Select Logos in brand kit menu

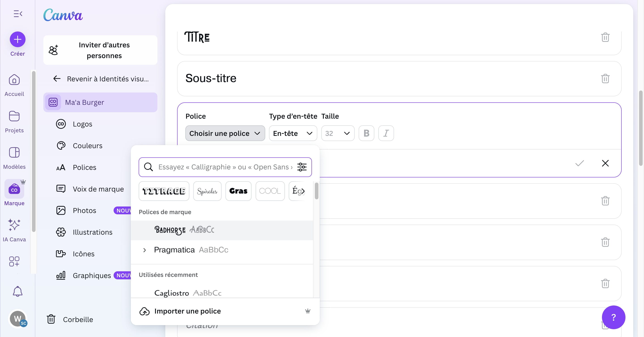pos(83,124)
